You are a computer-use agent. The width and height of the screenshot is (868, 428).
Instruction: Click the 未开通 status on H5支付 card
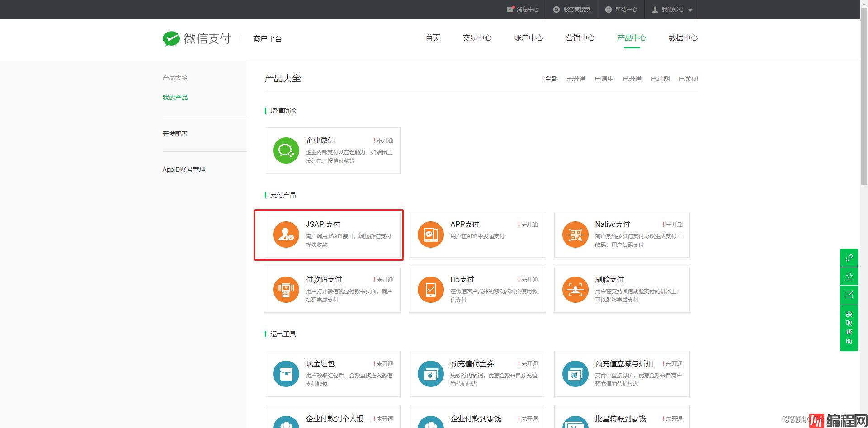[528, 279]
